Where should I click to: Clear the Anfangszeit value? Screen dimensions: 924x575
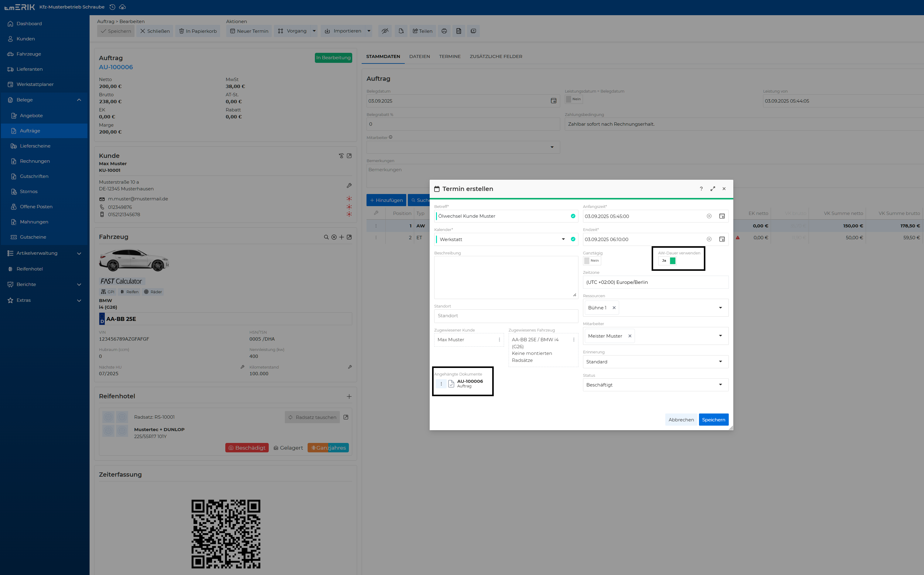(x=709, y=216)
